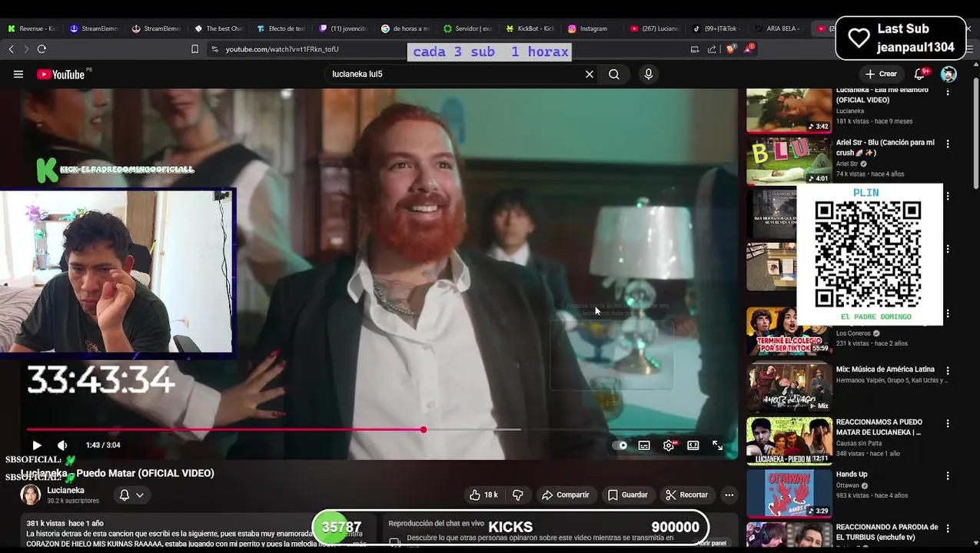Open options for REACCIONAMOS A PUEDO MATAR
This screenshot has width=980, height=553.
[x=948, y=423]
